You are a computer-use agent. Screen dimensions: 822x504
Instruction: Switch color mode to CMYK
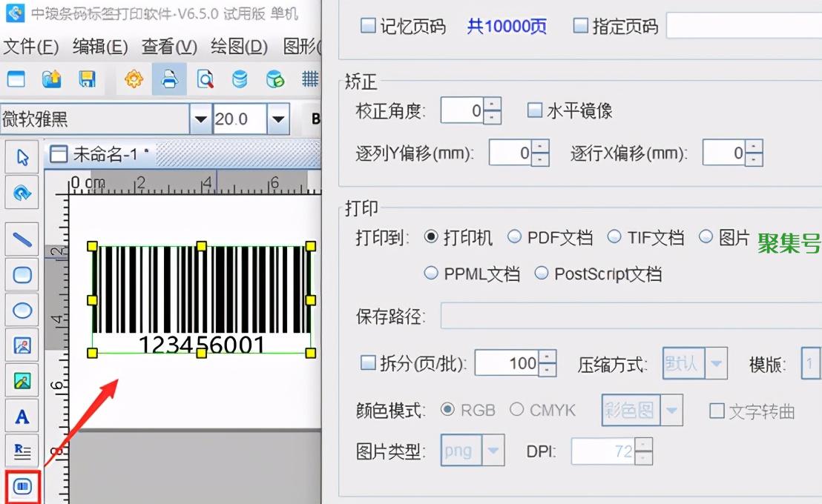pyautogui.click(x=517, y=409)
